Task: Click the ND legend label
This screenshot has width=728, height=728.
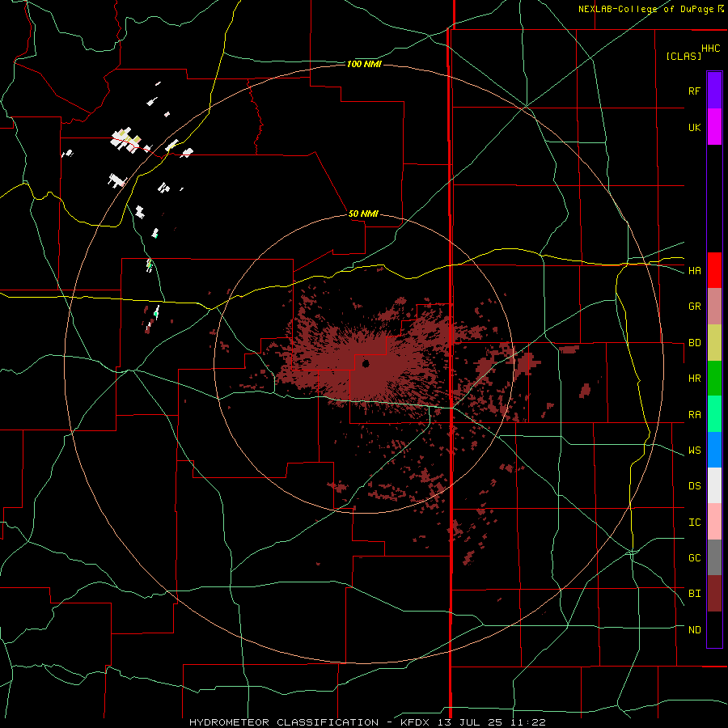Action: click(694, 630)
